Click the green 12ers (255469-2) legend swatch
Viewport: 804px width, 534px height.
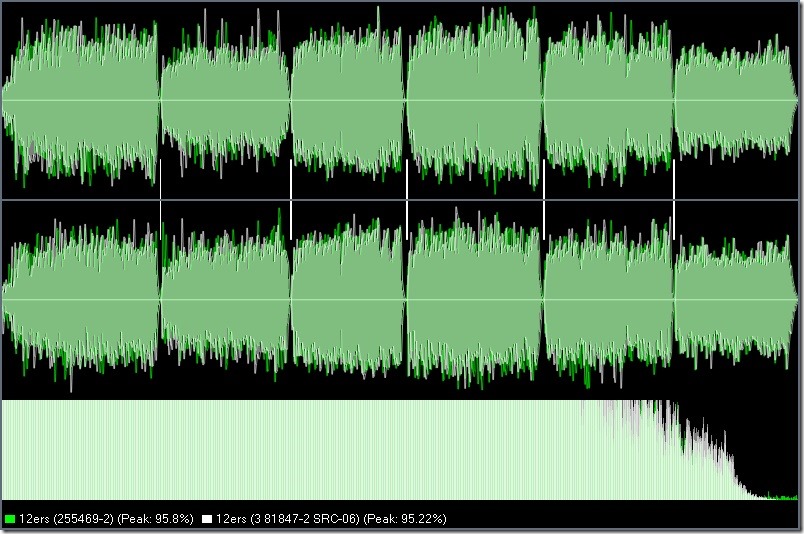pyautogui.click(x=9, y=519)
